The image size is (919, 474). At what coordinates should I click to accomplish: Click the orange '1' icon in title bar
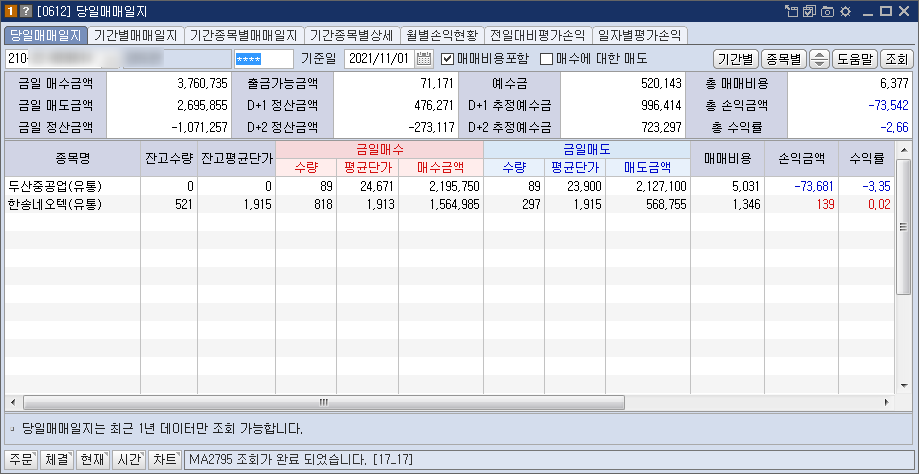[x=11, y=11]
